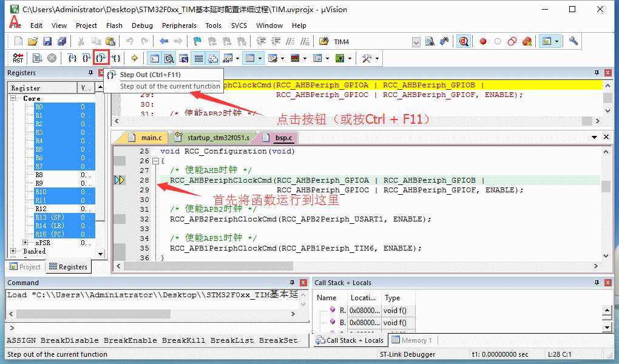Expand the Banked register group
Screen dimensions: 619x364
(13, 251)
